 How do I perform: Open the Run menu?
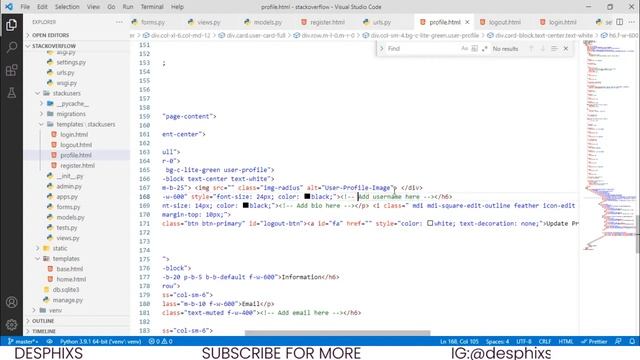[128, 7]
